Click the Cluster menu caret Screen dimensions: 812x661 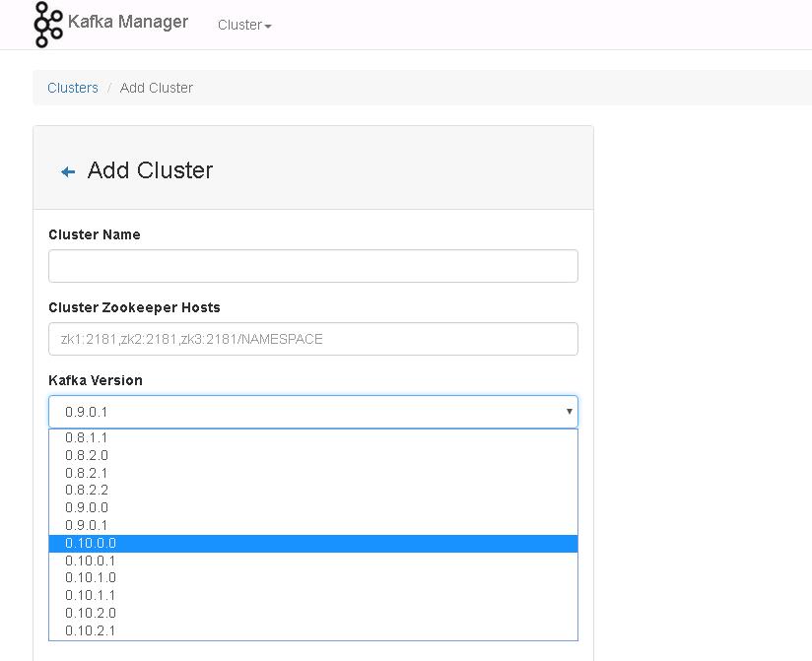269,27
